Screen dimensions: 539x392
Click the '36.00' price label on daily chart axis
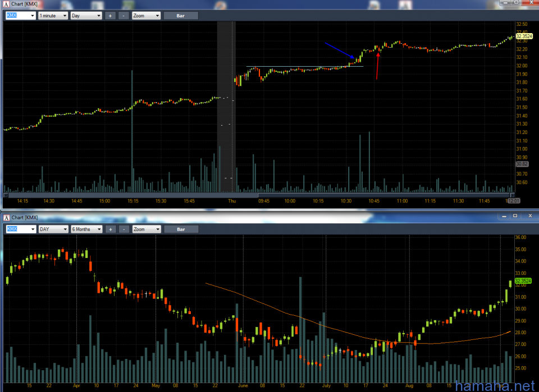[520, 237]
